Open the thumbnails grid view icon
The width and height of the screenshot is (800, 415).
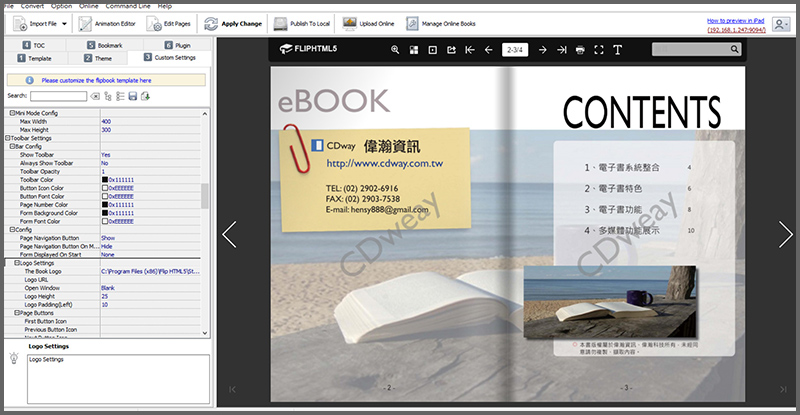(414, 50)
